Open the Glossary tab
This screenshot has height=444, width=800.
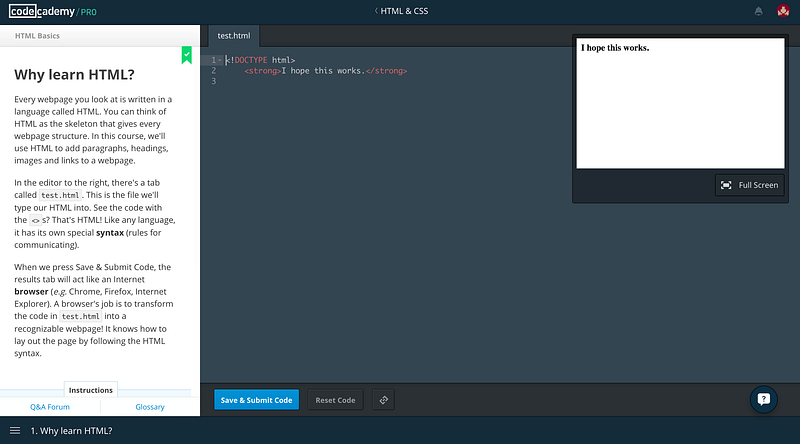pos(150,407)
